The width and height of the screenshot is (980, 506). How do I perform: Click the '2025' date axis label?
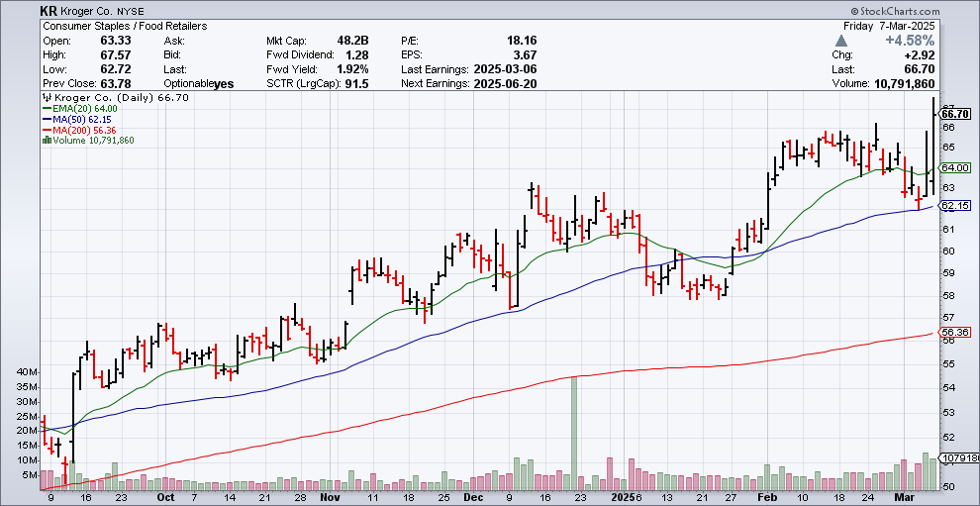pyautogui.click(x=623, y=498)
